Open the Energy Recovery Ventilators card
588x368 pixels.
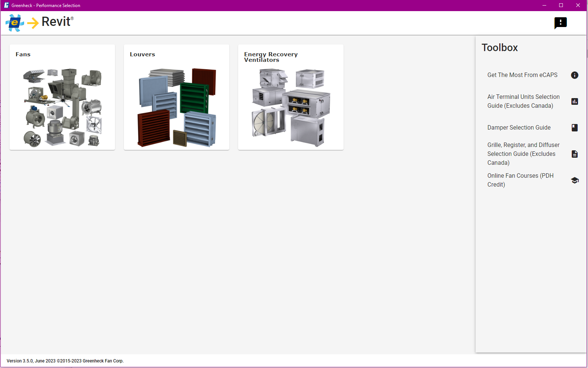coord(291,97)
